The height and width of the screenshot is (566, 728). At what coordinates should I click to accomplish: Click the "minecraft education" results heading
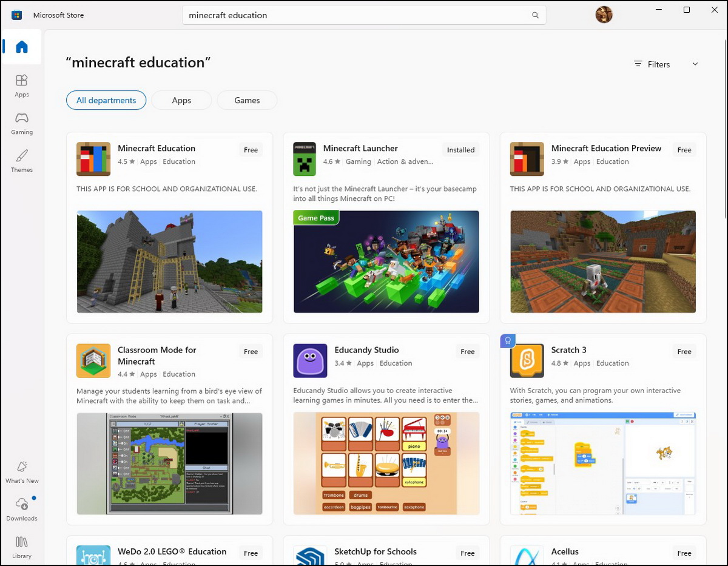tap(138, 62)
